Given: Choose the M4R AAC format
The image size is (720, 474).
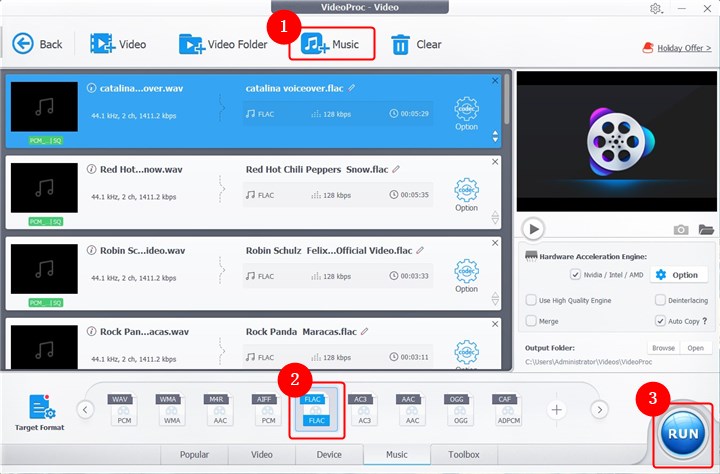Looking at the screenshot, I should pyautogui.click(x=219, y=409).
